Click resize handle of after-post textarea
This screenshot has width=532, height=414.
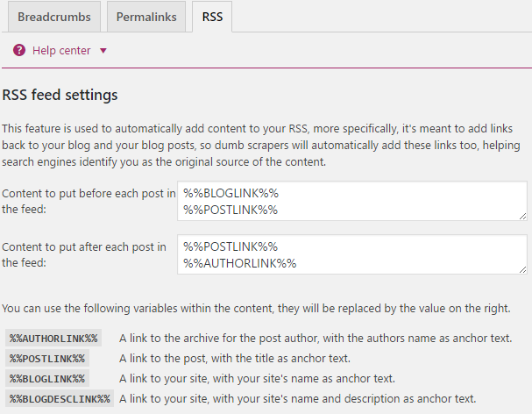(522, 268)
